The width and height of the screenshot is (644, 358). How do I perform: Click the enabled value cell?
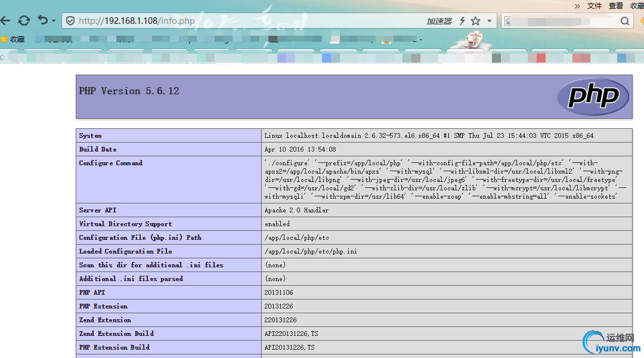pos(277,224)
